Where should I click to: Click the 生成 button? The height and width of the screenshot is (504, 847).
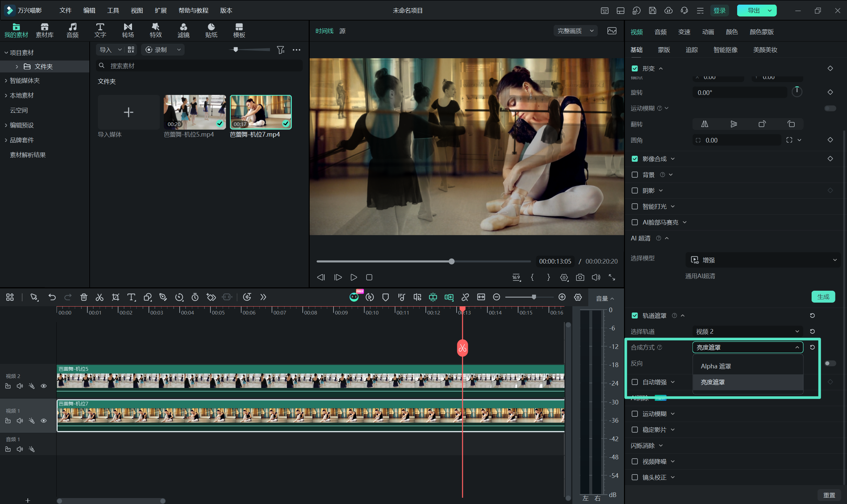(823, 297)
